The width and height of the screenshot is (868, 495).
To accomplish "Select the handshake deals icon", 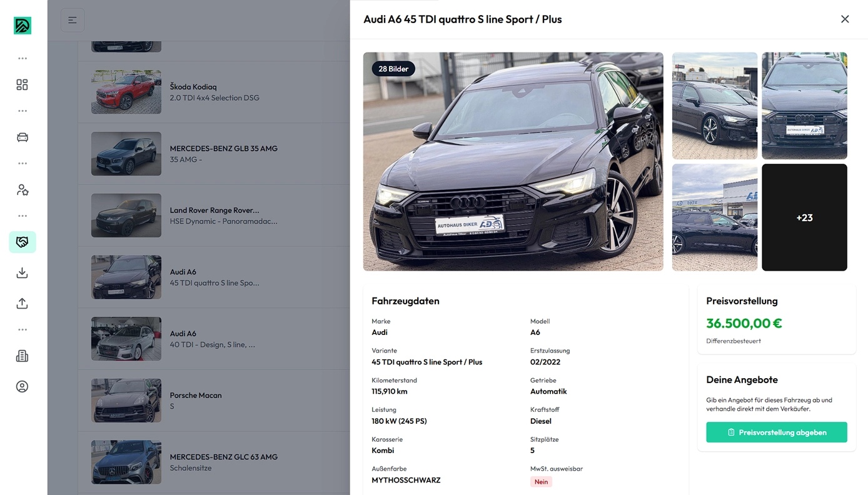I will (23, 242).
